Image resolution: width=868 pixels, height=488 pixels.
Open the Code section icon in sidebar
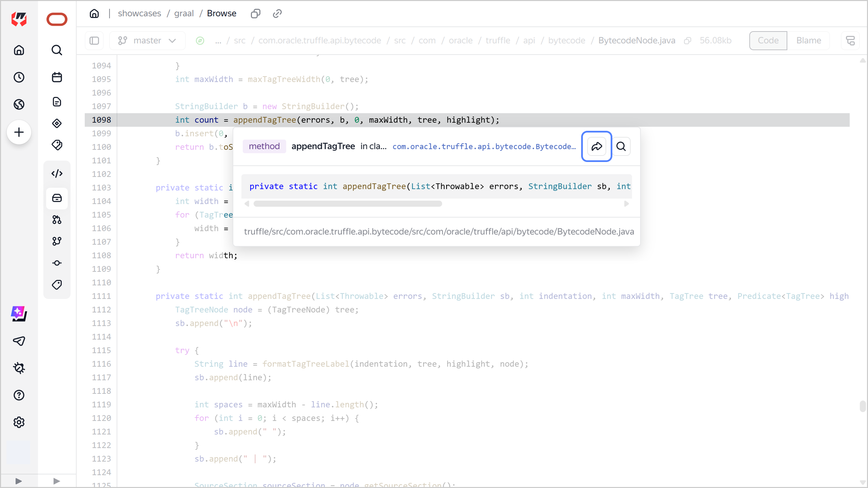(57, 174)
